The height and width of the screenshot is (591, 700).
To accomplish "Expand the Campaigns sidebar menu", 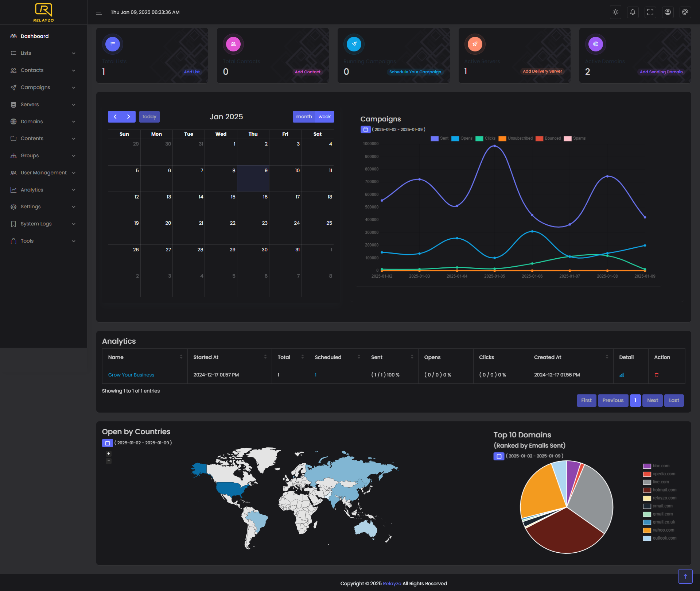I will (x=43, y=88).
